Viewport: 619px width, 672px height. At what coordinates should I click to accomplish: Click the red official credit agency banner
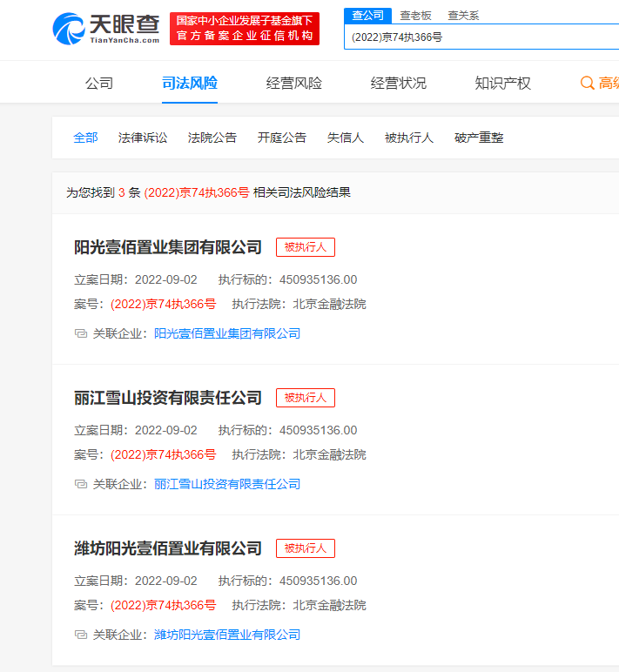coord(245,29)
